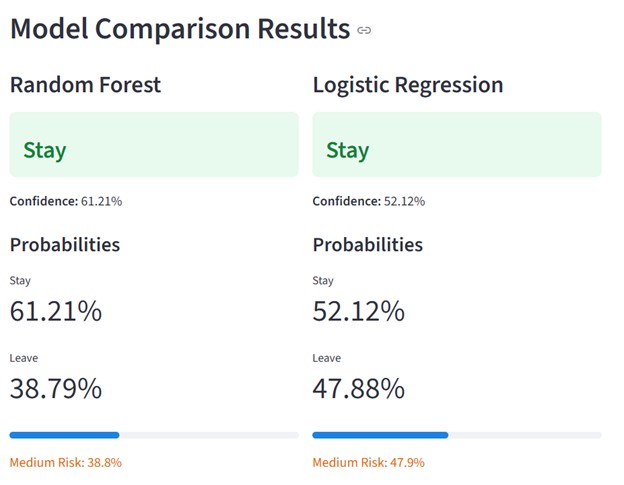Click the Confidence: 52.12% text

(x=368, y=201)
